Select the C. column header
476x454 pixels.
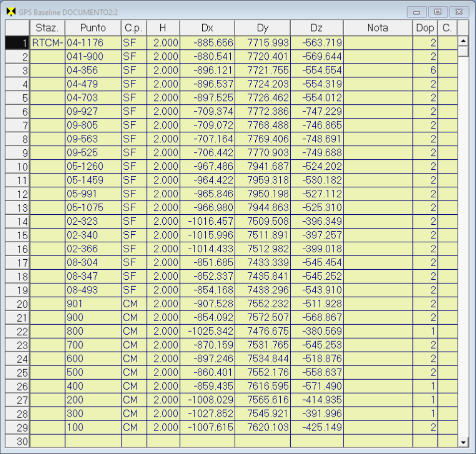448,28
